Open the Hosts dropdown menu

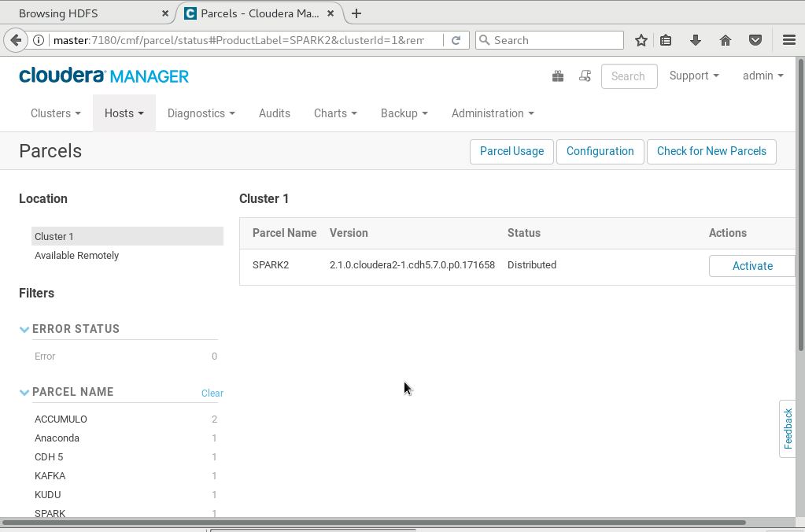pyautogui.click(x=124, y=113)
